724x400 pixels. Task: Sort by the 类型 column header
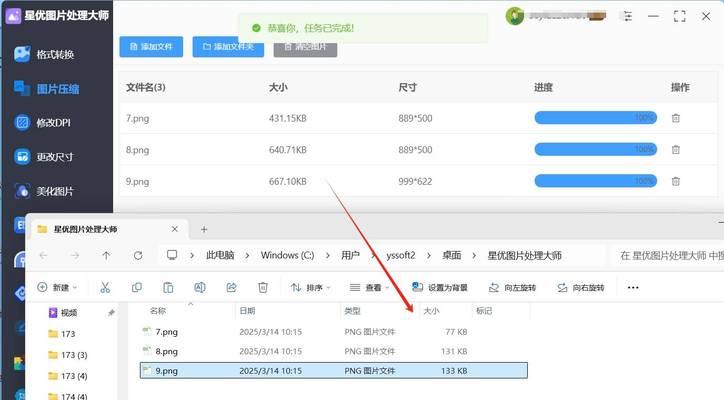pyautogui.click(x=352, y=311)
